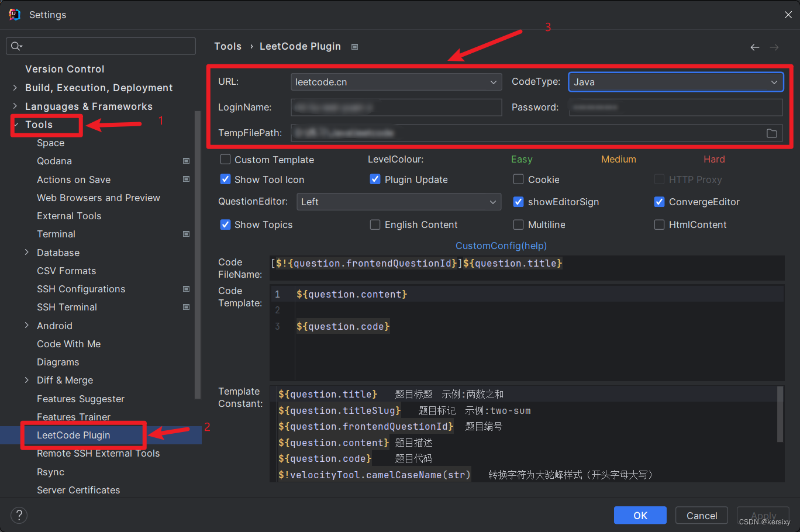Screen dimensions: 800x532
Task: Open the help question mark icon
Action: (x=18, y=515)
